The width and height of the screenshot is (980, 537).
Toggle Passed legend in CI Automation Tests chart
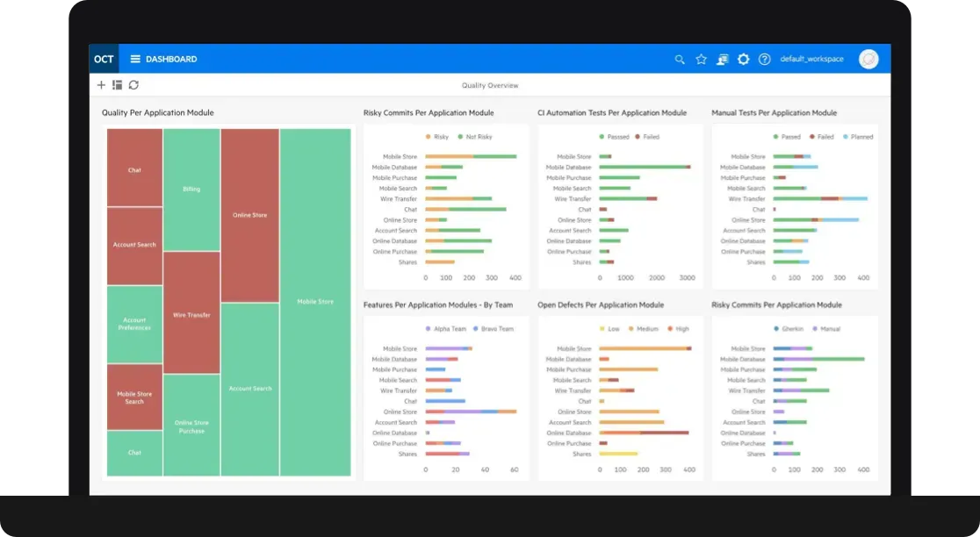tap(614, 137)
